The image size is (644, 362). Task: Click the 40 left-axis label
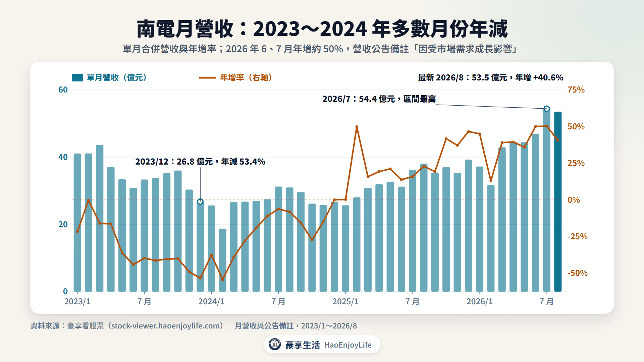coord(63,157)
